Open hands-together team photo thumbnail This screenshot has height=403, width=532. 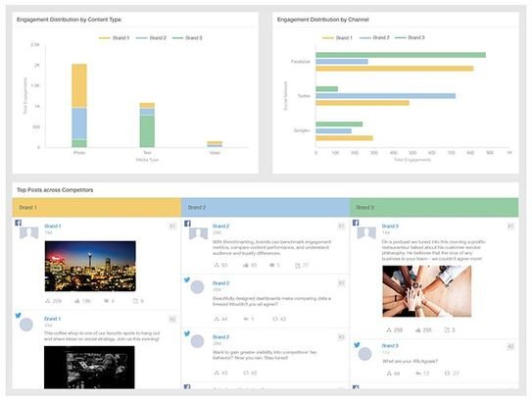[x=427, y=291]
